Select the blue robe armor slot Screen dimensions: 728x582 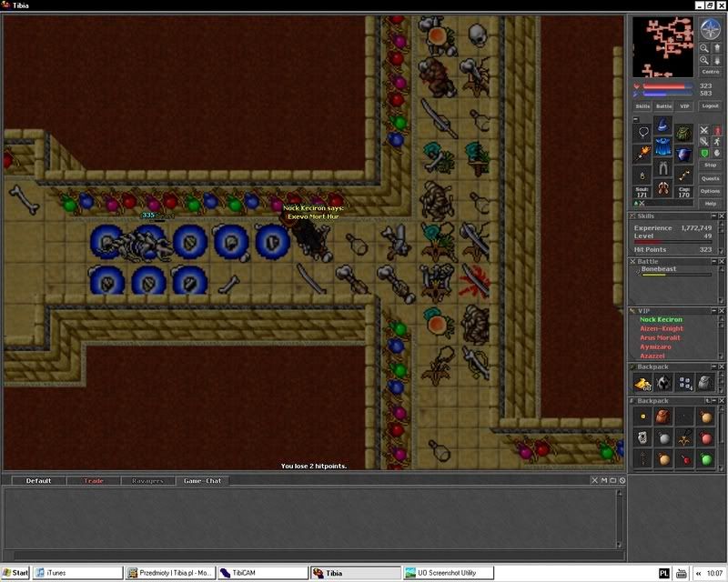663,146
